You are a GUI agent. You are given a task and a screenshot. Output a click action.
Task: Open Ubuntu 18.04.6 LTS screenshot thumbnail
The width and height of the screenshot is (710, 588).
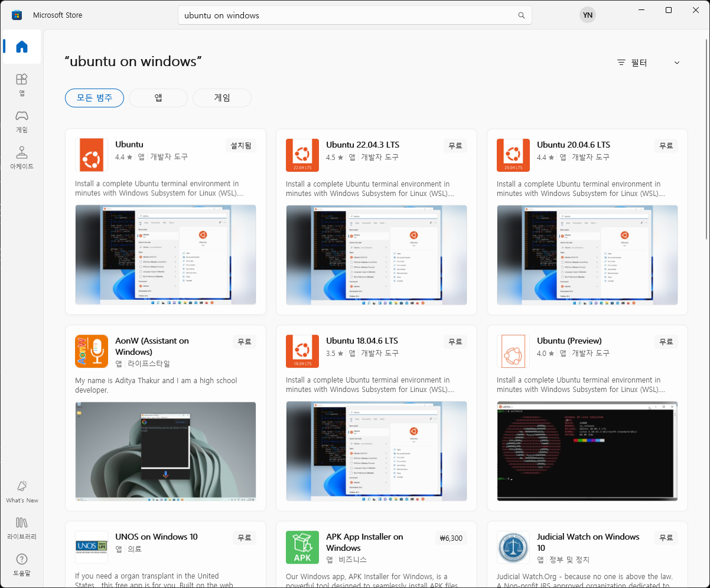click(x=376, y=452)
